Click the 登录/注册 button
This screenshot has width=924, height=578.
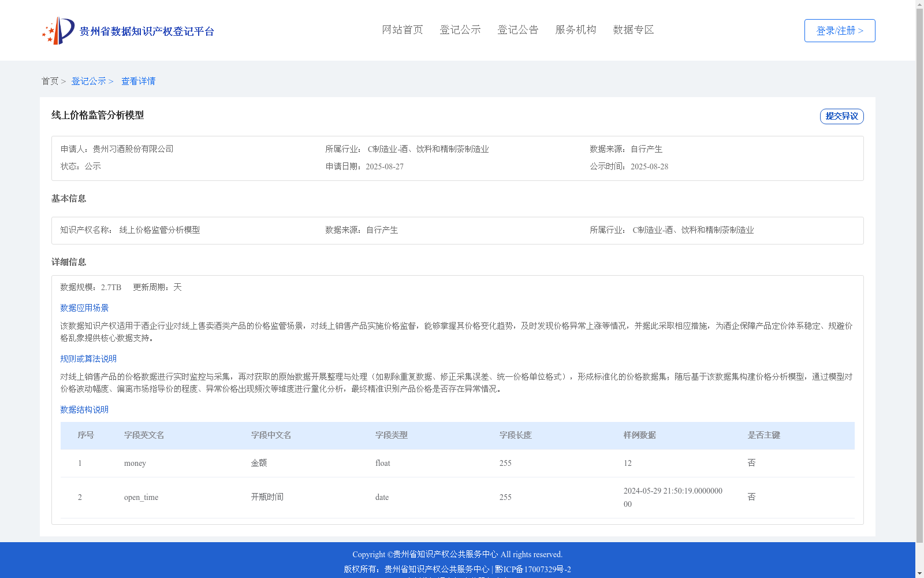(x=840, y=31)
